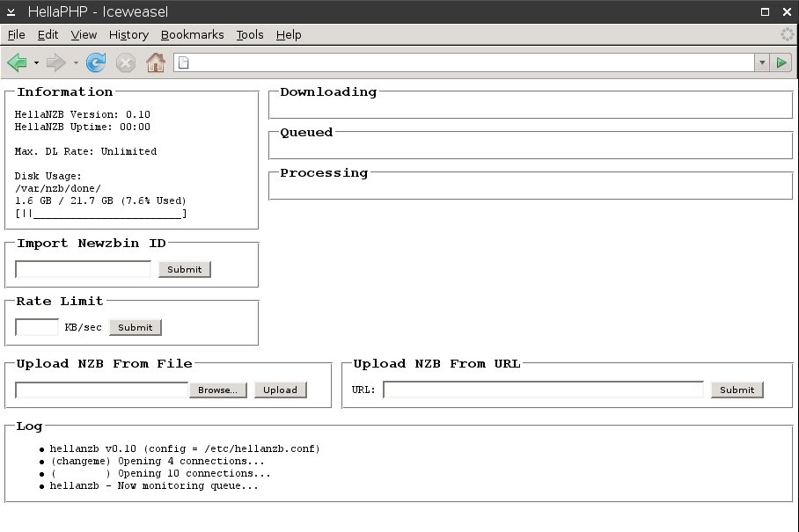Click the log entry mentioning /etc/hellanzb.conf
799x532 pixels.
click(185, 449)
